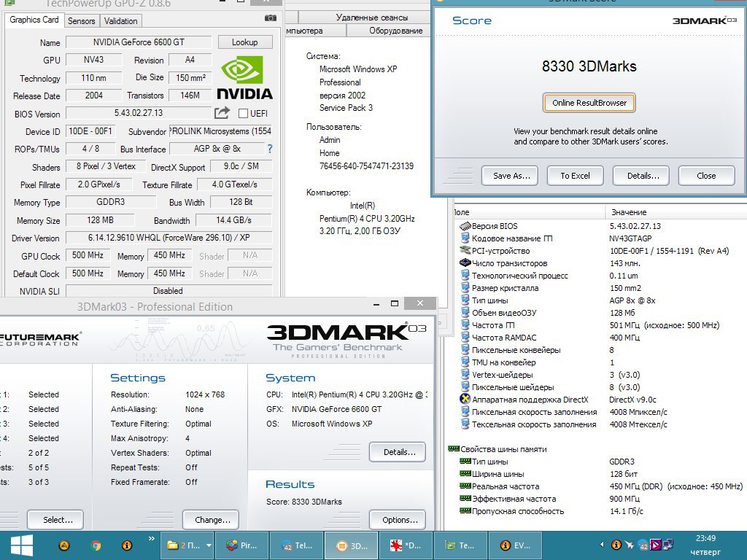Take GPU-Z screenshot with camera icon
This screenshot has width=747, height=560.
(270, 18)
